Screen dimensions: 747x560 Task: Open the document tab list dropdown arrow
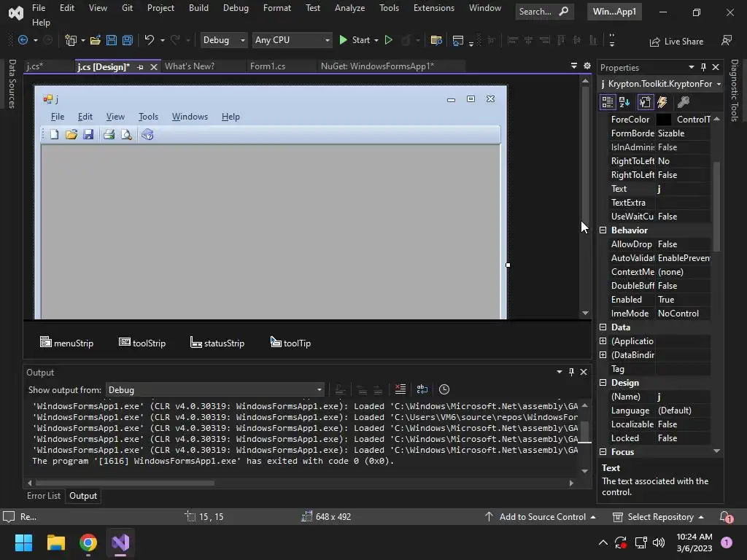(x=574, y=66)
